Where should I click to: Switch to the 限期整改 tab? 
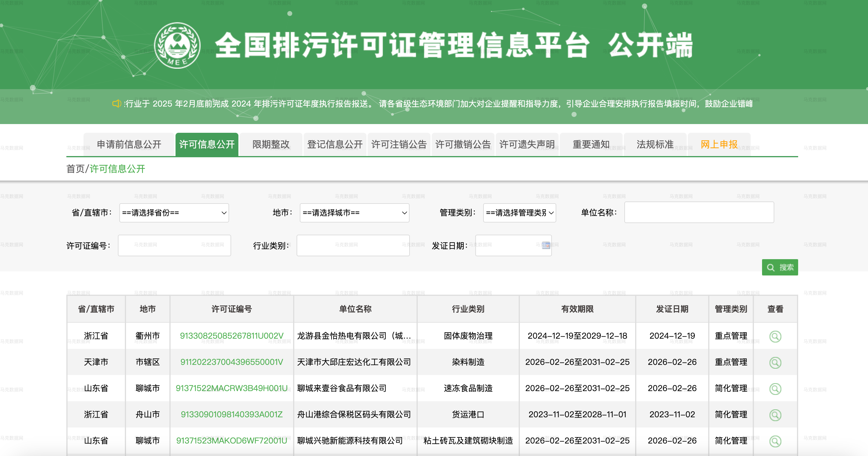271,144
